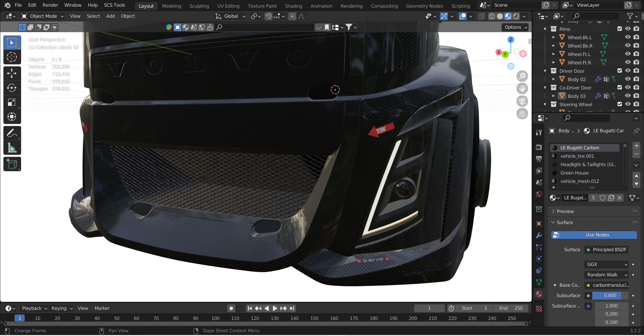
Task: Add a new material slot with plus
Action: pos(636,146)
